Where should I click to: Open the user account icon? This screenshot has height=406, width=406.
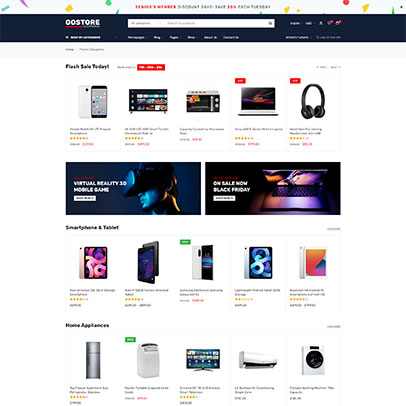pos(321,23)
